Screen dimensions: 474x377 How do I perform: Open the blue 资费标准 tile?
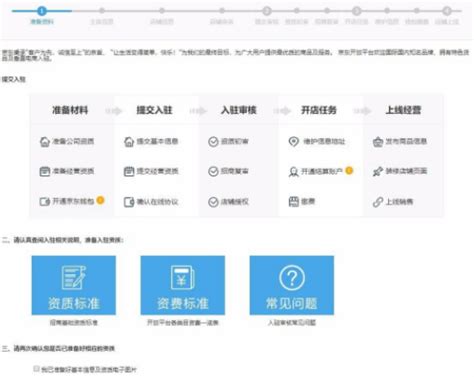(x=183, y=285)
